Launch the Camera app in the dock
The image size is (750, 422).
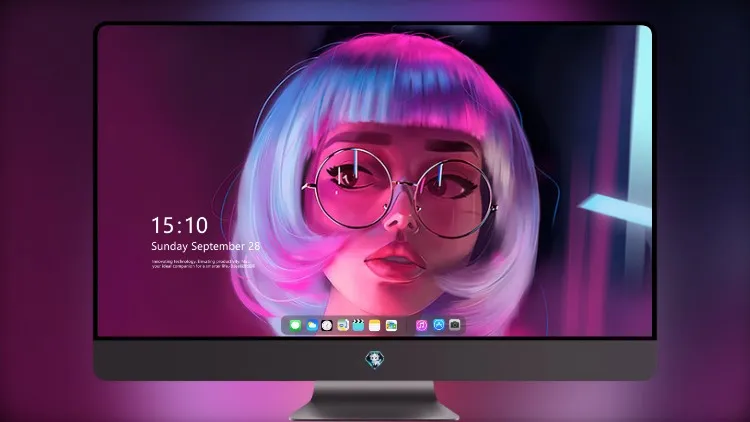point(455,325)
